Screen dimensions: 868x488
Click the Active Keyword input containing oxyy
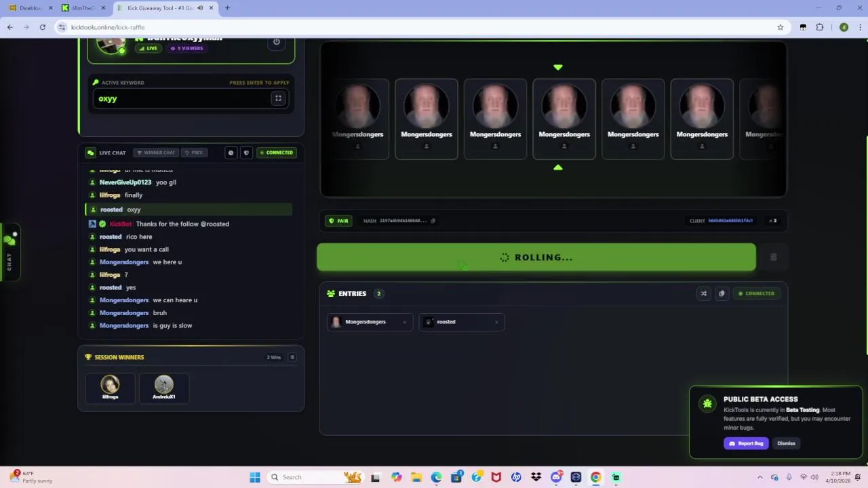(x=191, y=99)
